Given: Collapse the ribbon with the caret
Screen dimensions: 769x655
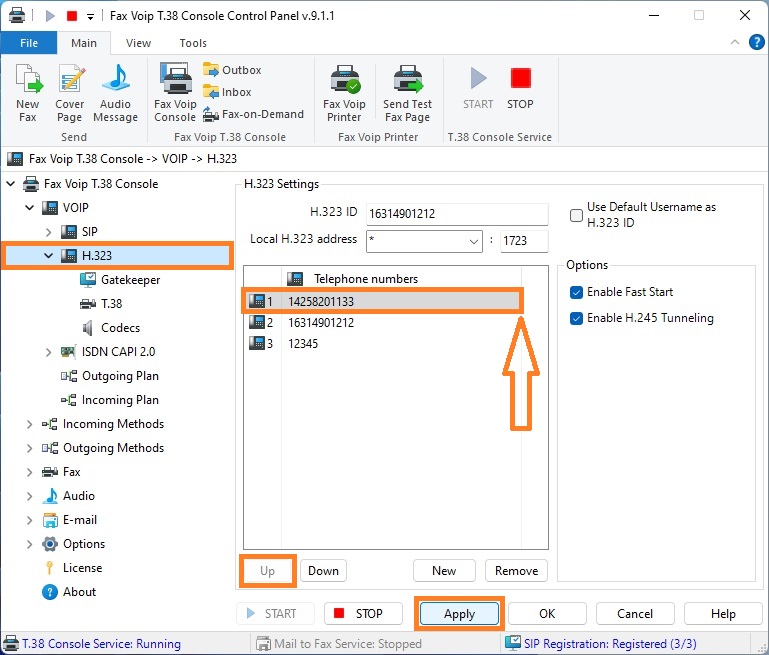Looking at the screenshot, I should click(735, 42).
